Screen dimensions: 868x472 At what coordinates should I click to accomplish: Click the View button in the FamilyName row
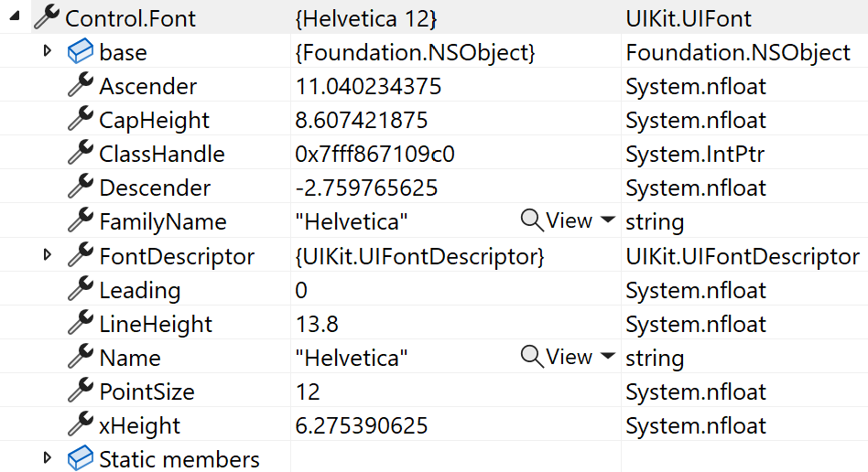pos(569,220)
